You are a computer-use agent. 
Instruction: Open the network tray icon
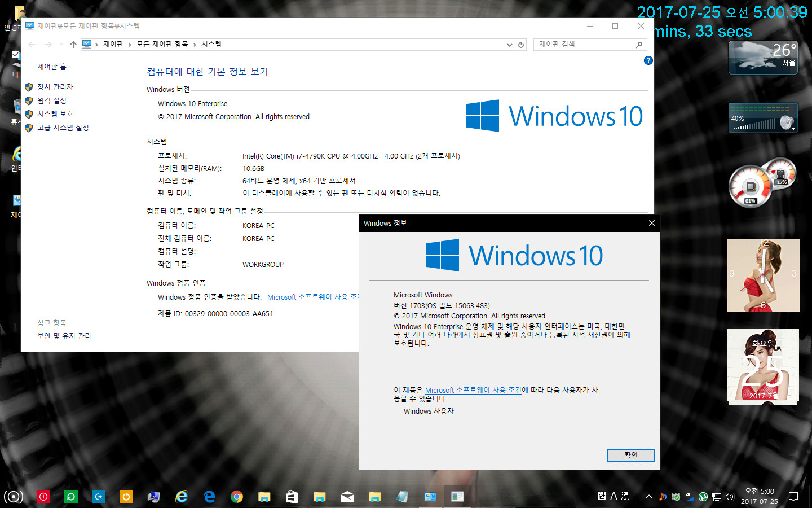click(717, 497)
